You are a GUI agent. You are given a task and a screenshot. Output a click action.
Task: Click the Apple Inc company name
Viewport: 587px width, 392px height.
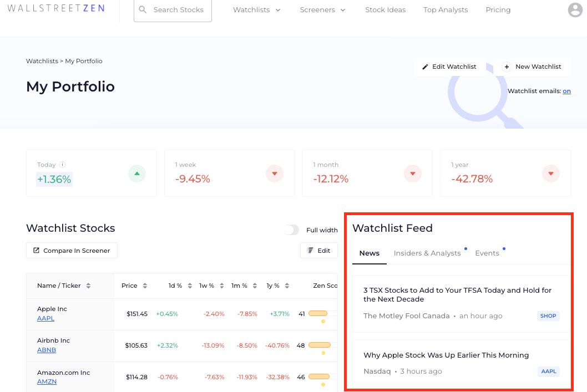52,309
